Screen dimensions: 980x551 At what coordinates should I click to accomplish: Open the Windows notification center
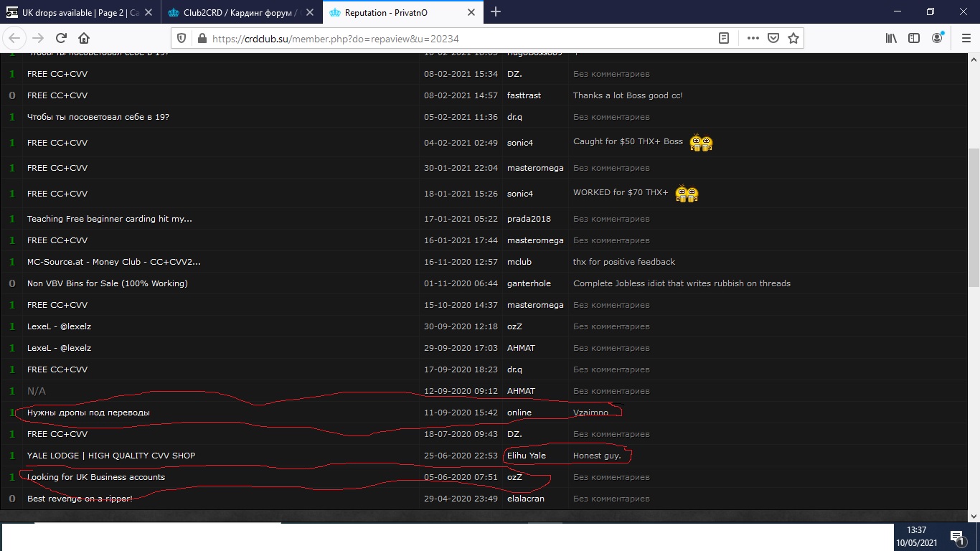(x=956, y=537)
